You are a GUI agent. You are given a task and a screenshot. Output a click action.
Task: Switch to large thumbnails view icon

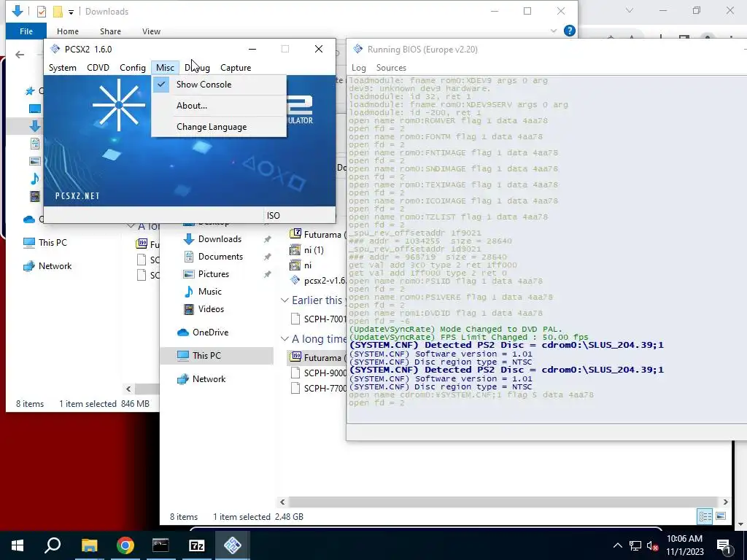721,516
